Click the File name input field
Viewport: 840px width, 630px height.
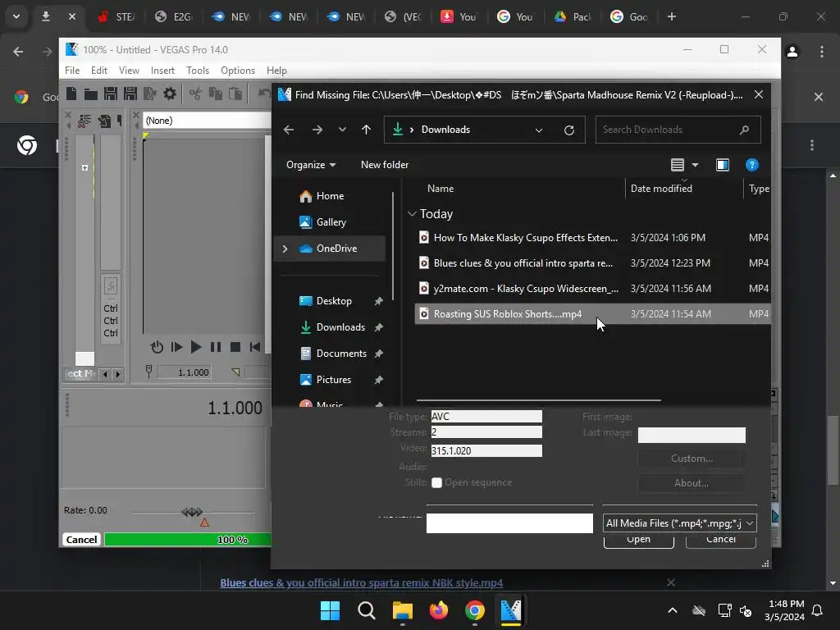pyautogui.click(x=509, y=523)
